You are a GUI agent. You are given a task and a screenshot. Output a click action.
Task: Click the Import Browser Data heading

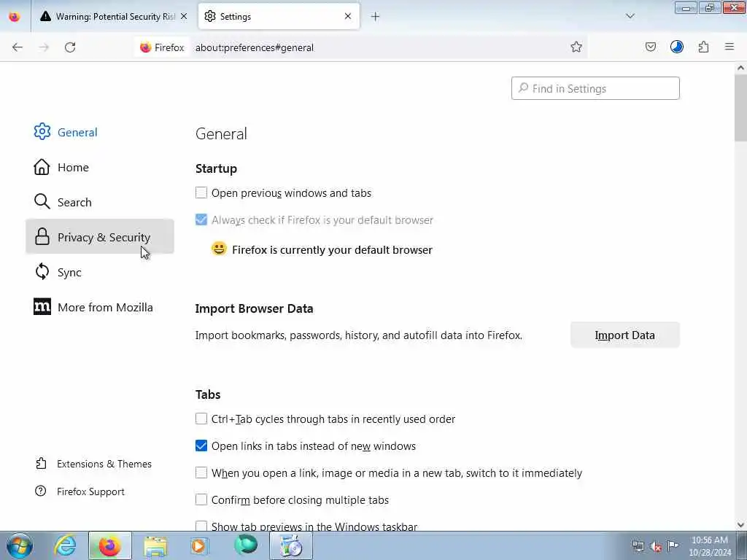click(254, 308)
